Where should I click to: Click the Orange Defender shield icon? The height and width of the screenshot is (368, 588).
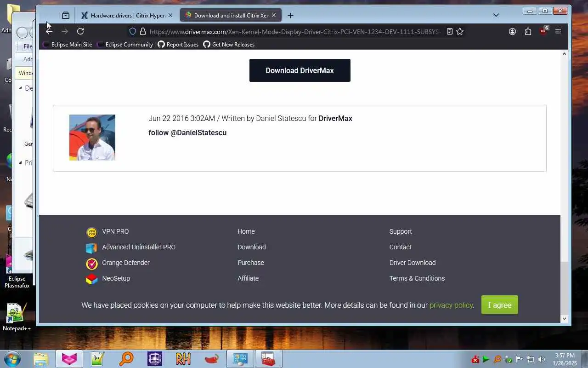point(92,264)
